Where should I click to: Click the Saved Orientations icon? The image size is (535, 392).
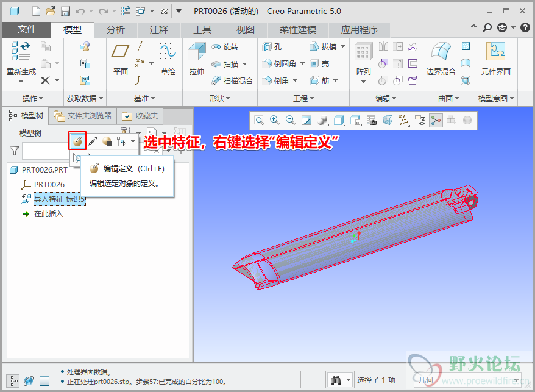356,120
